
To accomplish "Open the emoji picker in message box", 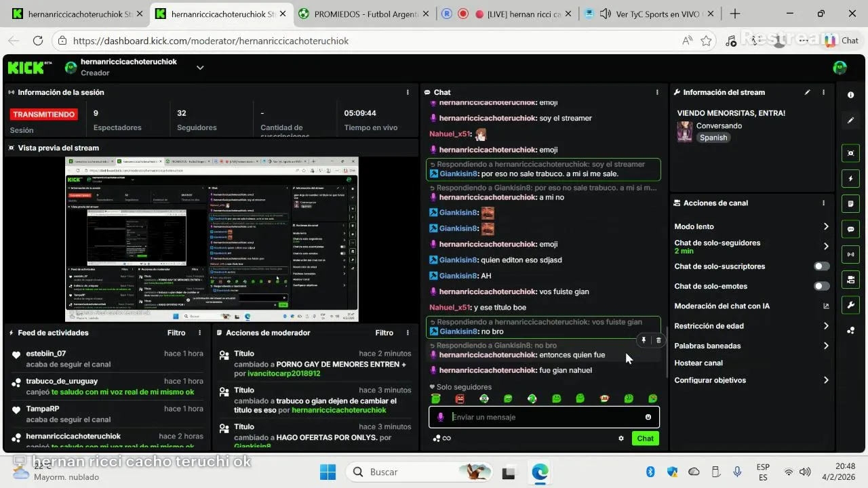I will pyautogui.click(x=648, y=417).
